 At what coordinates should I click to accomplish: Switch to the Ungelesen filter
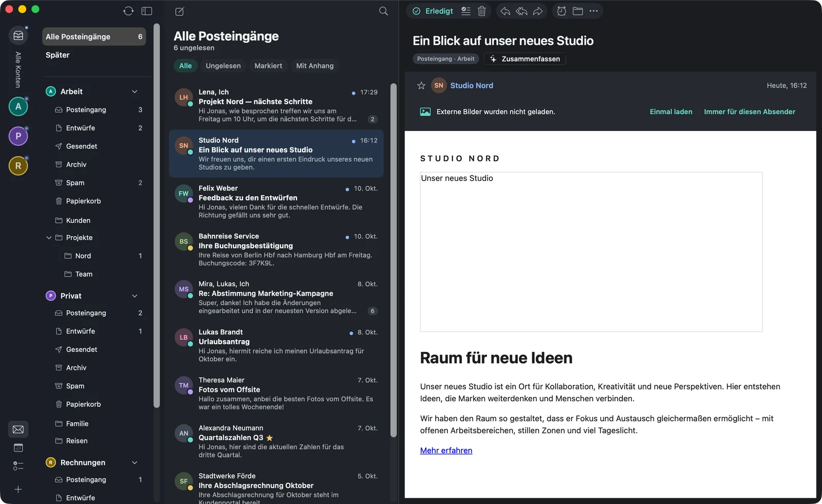point(223,66)
